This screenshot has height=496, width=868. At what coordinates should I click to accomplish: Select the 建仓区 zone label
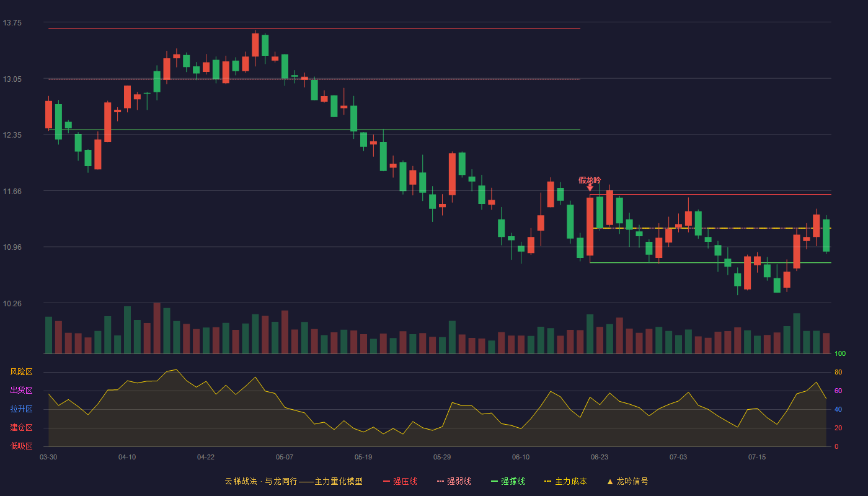tap(21, 428)
